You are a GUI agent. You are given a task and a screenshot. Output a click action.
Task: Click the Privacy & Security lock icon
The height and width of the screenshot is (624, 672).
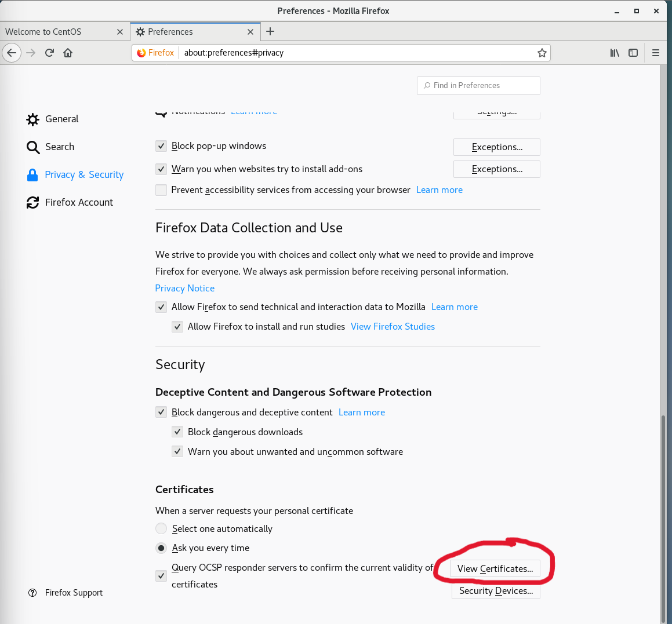click(x=32, y=175)
